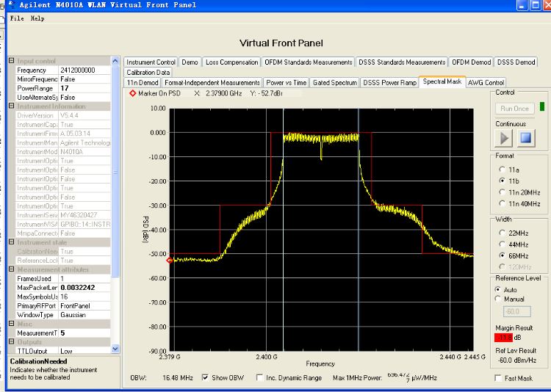Select the 11n 20MHz format option

point(503,192)
